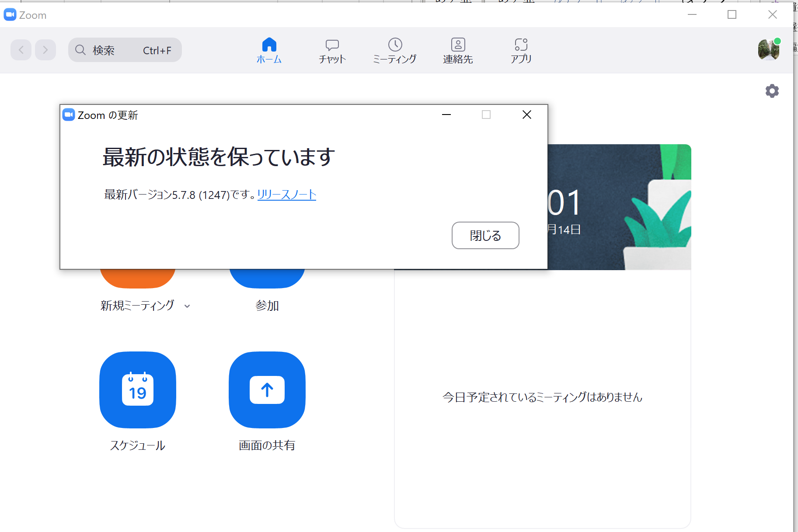Open the アプリ apps tab
Viewport: 798px width, 532px height.
(521, 50)
